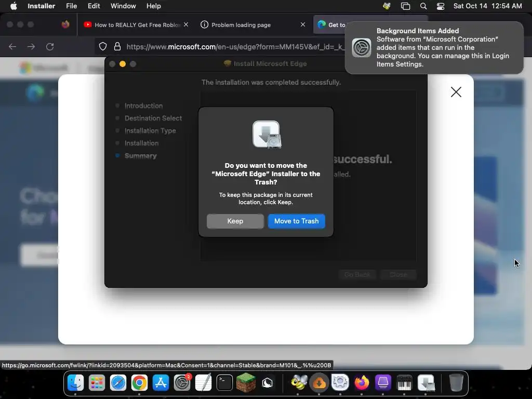The width and height of the screenshot is (532, 399).
Task: Launch Minecraft from the Dock
Action: click(246, 383)
